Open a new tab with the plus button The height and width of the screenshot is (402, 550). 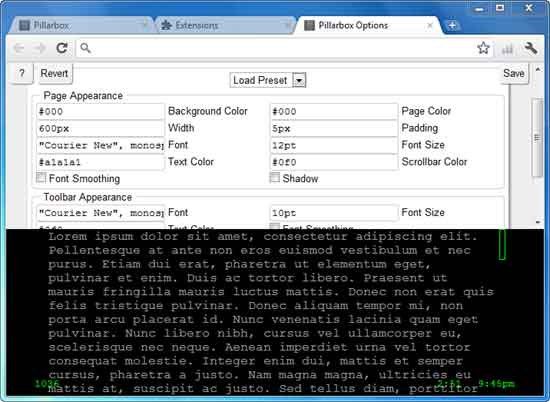pos(452,26)
